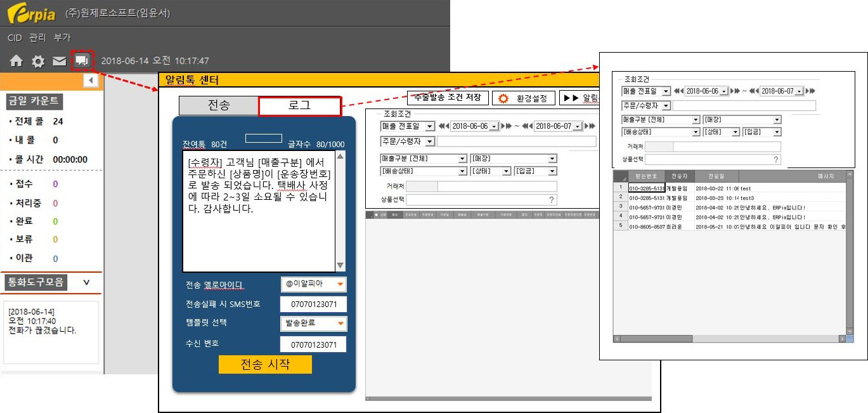Viewport: 868px width, 413px height.
Task: Open the CID menu
Action: (15, 38)
